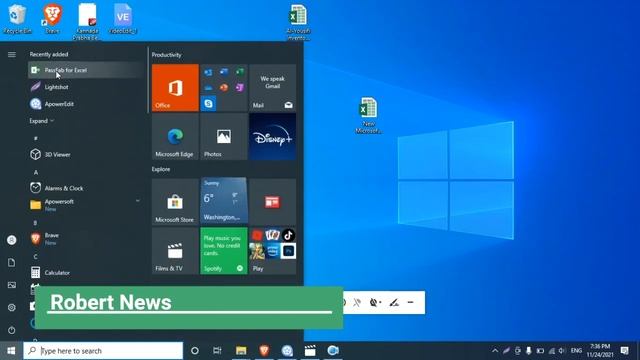The height and width of the screenshot is (360, 640).
Task: Open Microsoft Edge tile
Action: (x=175, y=137)
